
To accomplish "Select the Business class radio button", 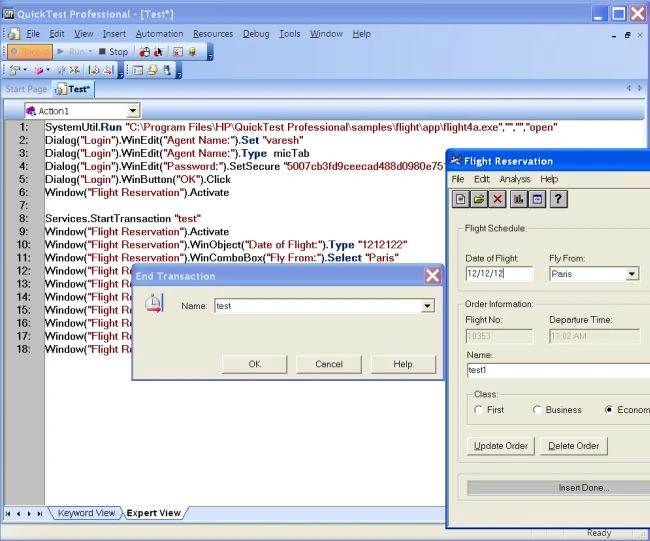I will tap(537, 410).
